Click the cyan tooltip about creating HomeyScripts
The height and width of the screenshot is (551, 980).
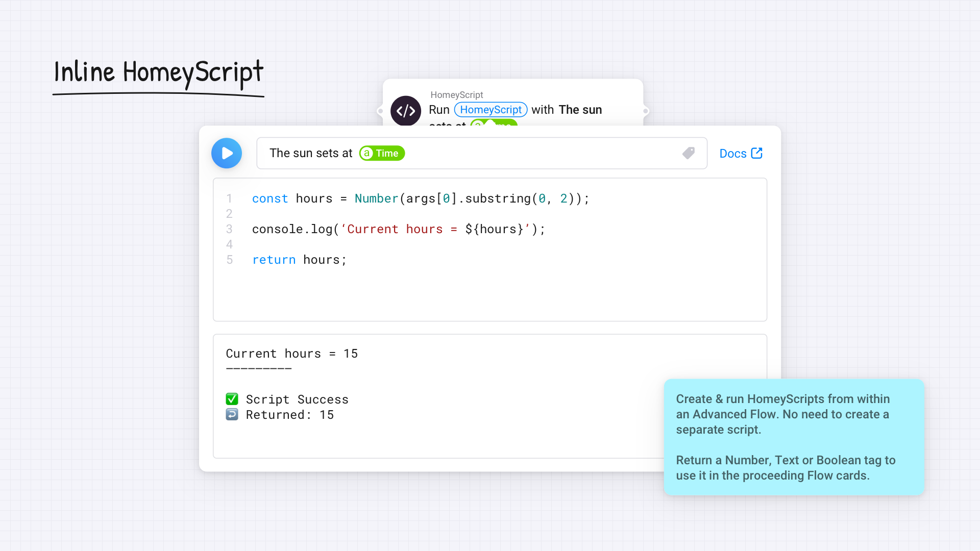coord(794,437)
